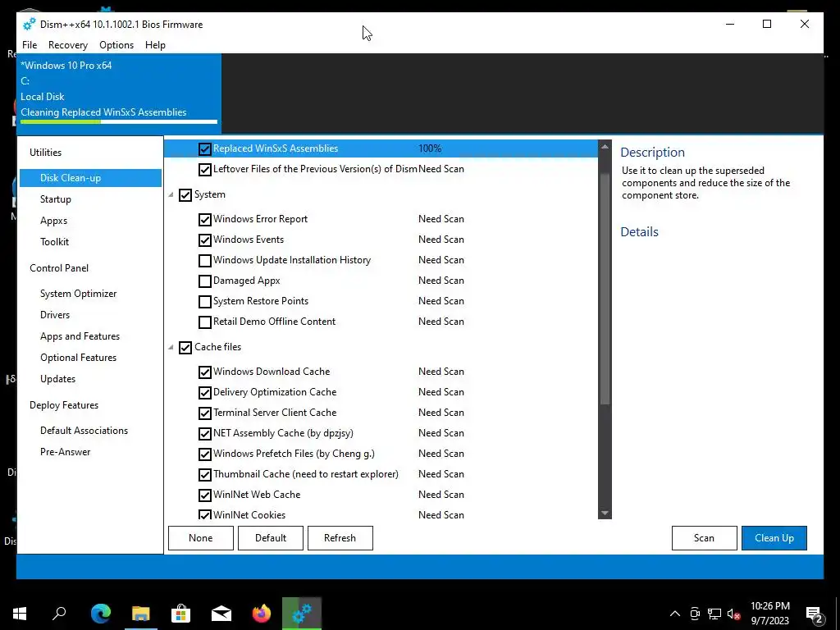
Task: Open Microsoft Store from taskbar
Action: 180,614
